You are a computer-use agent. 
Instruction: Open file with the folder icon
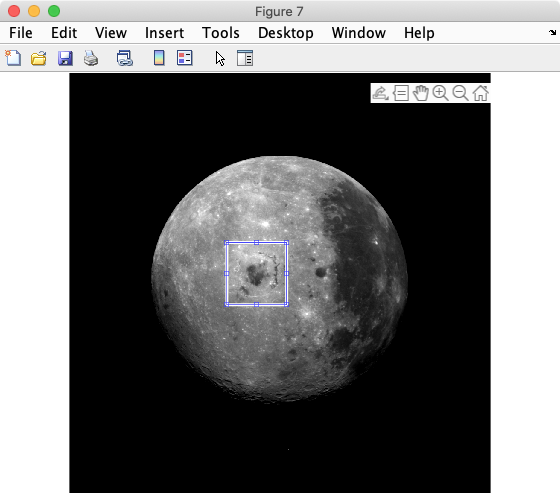39,58
